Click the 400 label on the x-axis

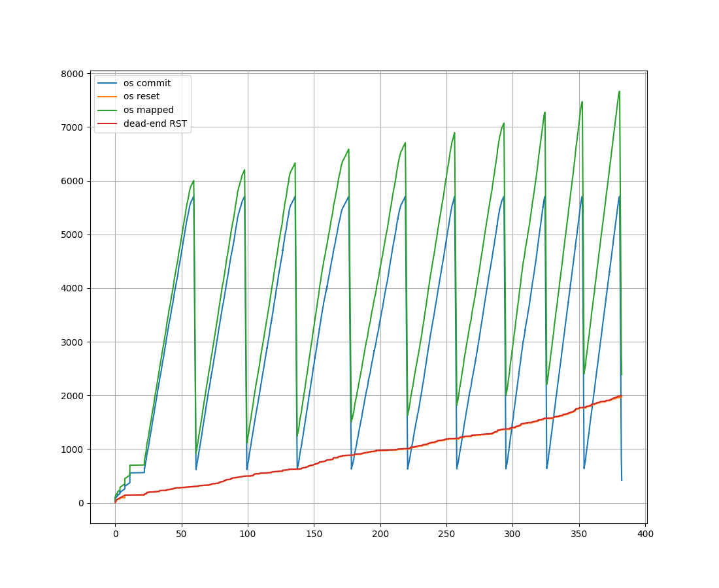pos(644,532)
